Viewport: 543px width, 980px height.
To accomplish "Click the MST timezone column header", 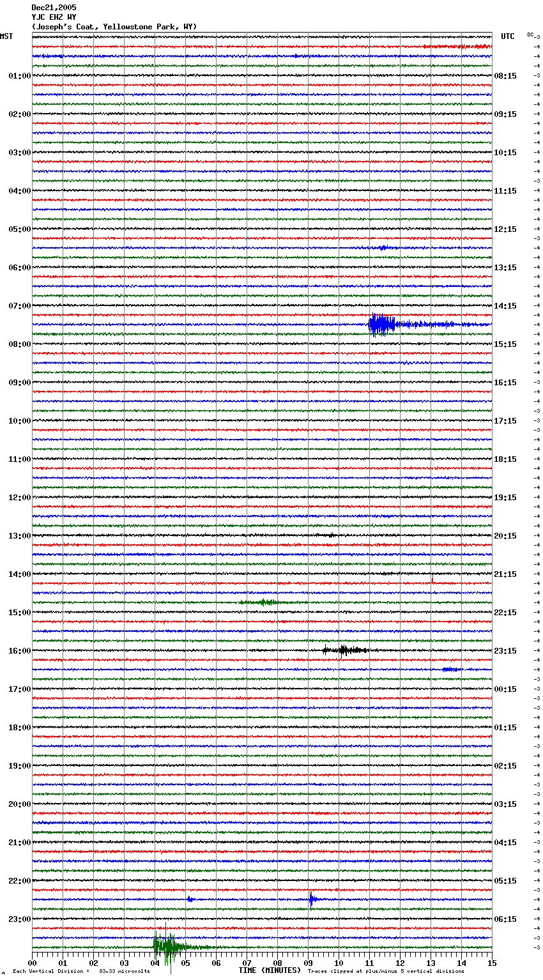I will (6, 36).
